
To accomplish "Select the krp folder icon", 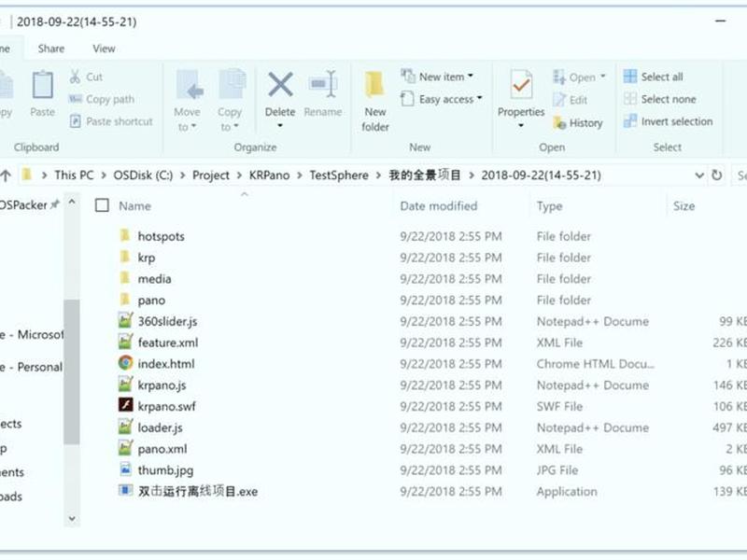I will pos(125,257).
